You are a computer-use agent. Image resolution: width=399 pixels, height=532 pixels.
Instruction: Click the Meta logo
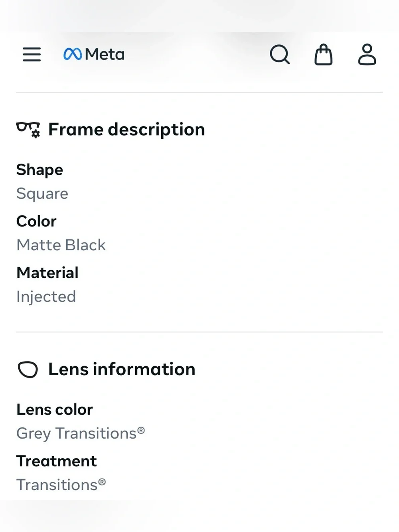click(x=94, y=54)
